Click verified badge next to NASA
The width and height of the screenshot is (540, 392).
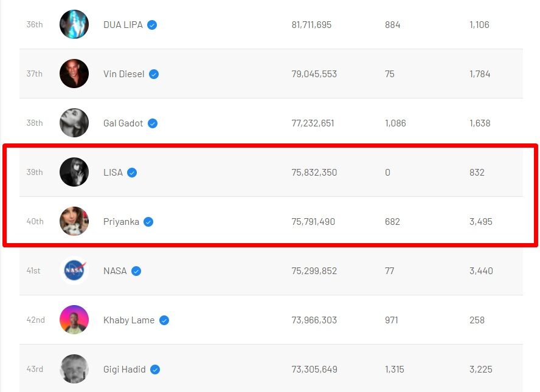pyautogui.click(x=136, y=271)
